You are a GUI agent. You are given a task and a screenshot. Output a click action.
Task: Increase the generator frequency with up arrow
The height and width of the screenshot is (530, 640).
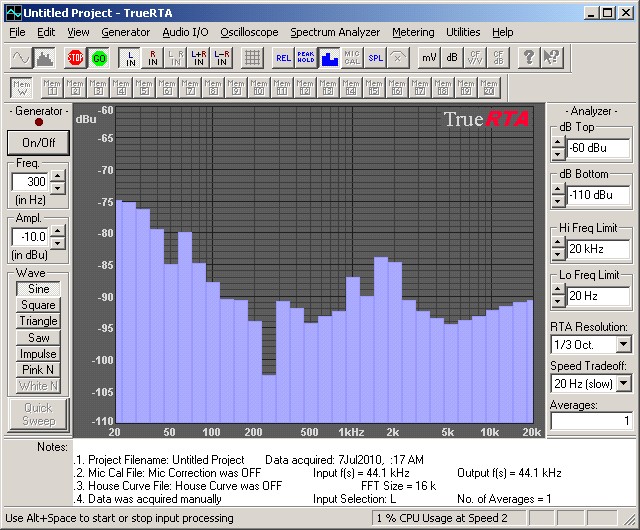[x=57, y=176]
